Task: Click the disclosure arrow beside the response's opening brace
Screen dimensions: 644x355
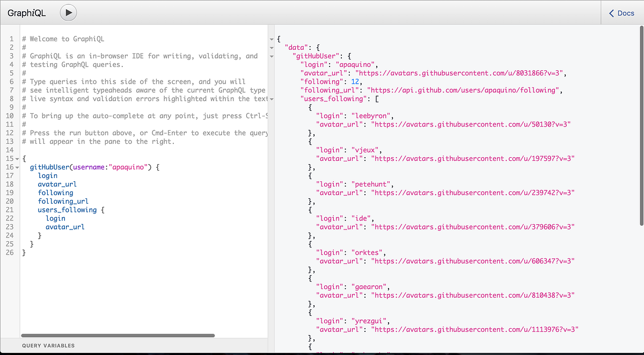Action: tap(272, 39)
